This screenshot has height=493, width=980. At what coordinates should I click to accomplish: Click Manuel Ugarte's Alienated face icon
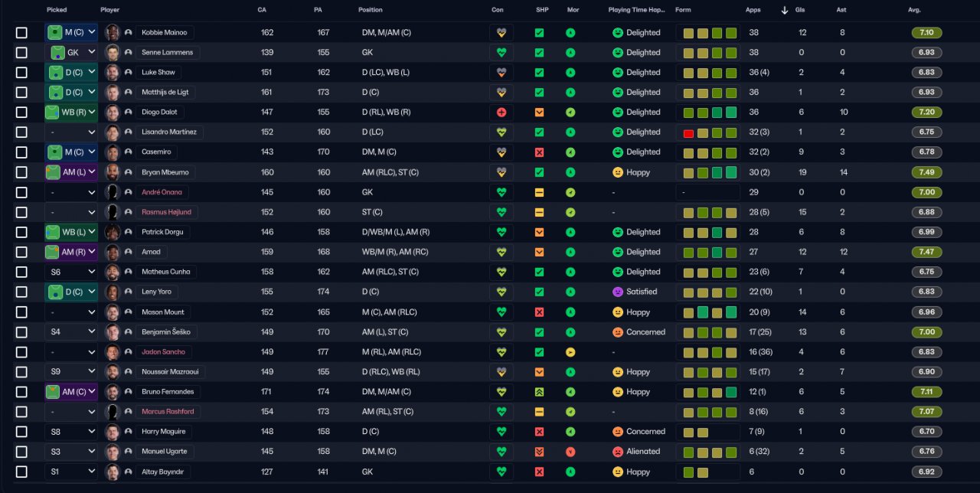(x=618, y=452)
